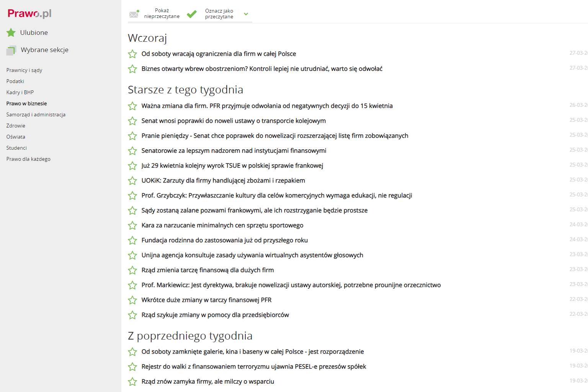Open the Prawo dla każdego section
The height and width of the screenshot is (392, 588).
pos(28,159)
